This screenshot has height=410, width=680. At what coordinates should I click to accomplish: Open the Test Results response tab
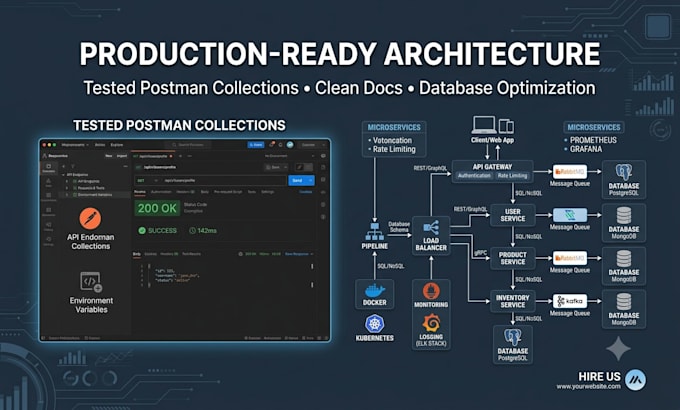click(191, 254)
